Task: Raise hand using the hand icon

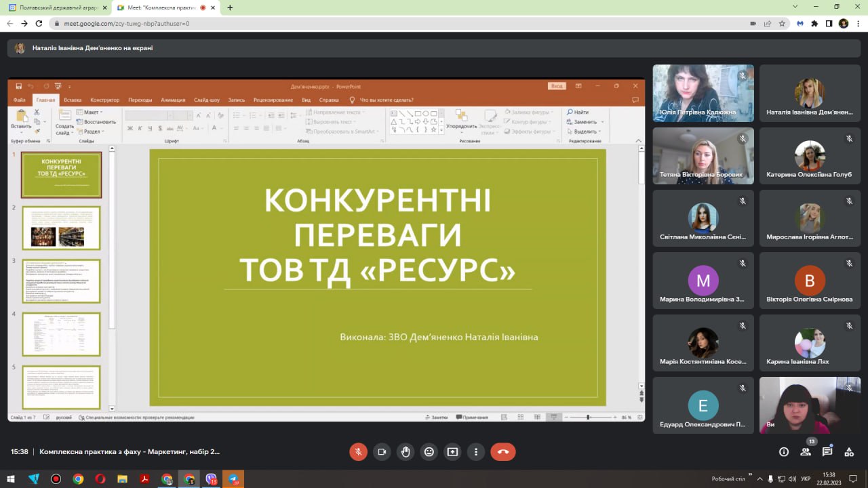Action: coord(406,452)
